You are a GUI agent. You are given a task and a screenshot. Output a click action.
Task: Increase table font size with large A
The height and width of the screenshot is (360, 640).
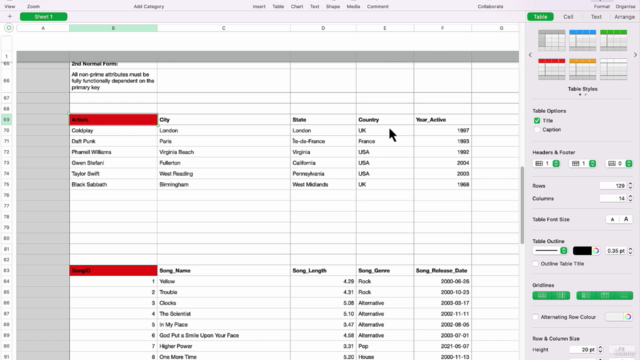pos(626,219)
